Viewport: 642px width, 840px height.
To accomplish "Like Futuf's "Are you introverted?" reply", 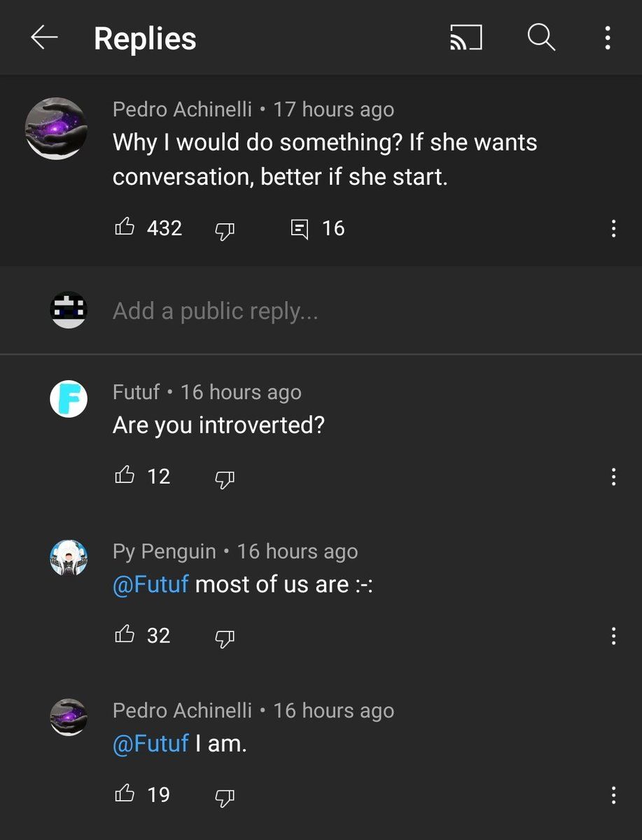I will (125, 476).
